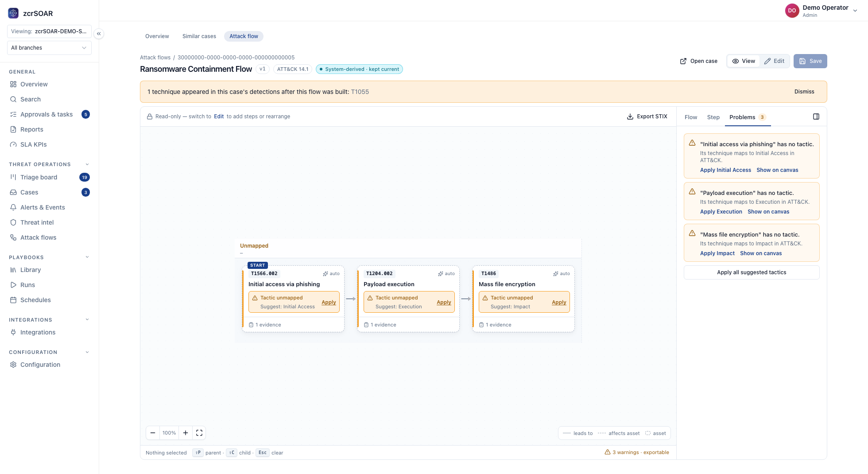868x474 pixels.
Task: Open Demo Operator user menu
Action: 821,11
